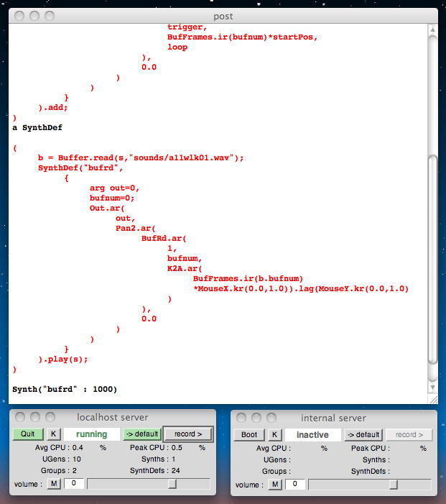The height and width of the screenshot is (504, 446).
Task: Mute internal server volume with M button
Action: click(x=275, y=485)
